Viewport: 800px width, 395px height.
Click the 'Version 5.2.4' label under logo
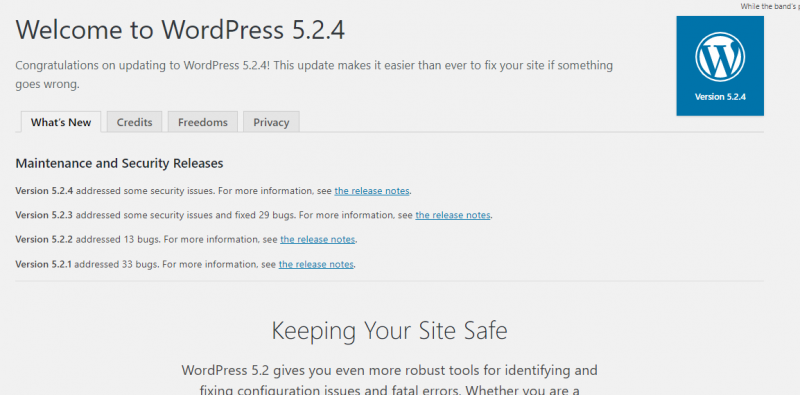720,96
